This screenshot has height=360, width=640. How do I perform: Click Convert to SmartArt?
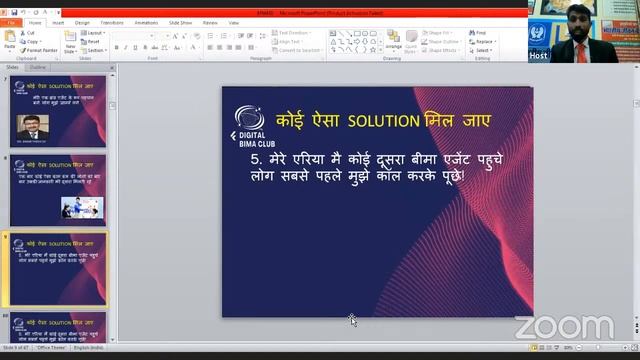pyautogui.click(x=298, y=50)
